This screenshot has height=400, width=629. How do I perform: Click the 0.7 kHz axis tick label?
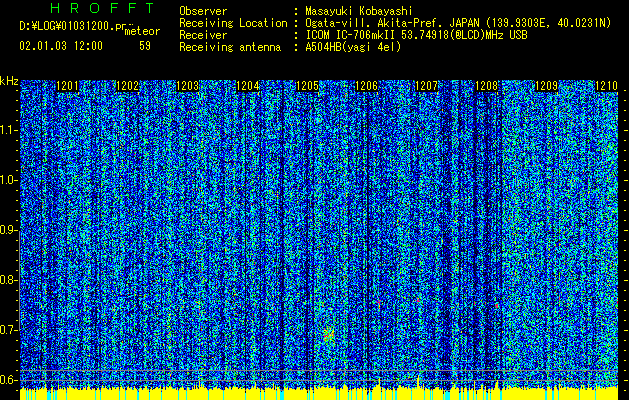[x=8, y=330]
